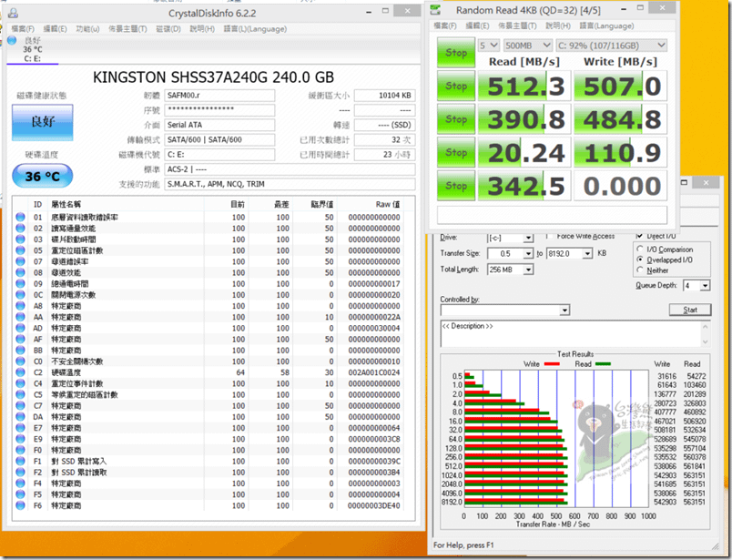Click the 傳輸模式 value SATA/600 | SATA/600
The height and width of the screenshot is (560, 732).
click(x=219, y=139)
